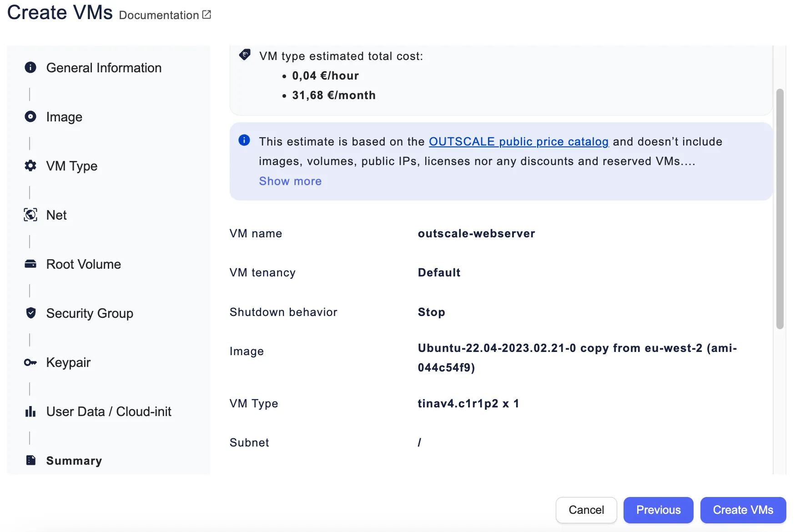The width and height of the screenshot is (795, 532).
Task: Click the General Information info icon
Action: (30, 68)
